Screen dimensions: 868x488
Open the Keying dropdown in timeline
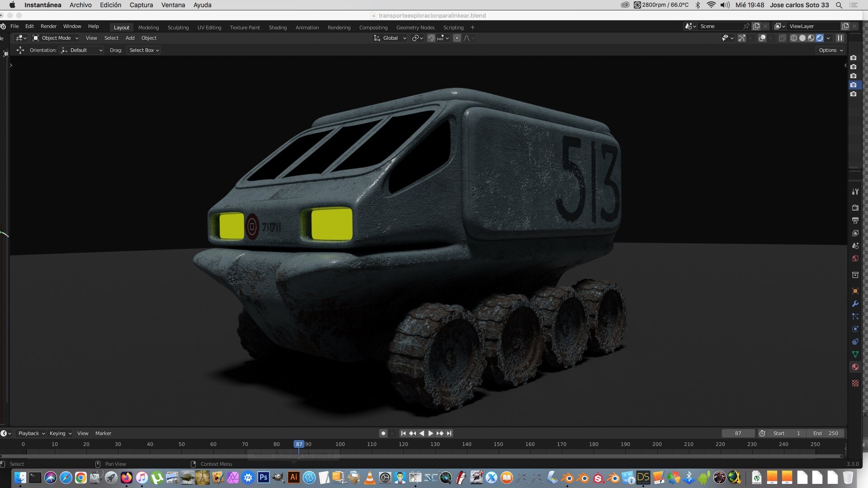pyautogui.click(x=61, y=433)
